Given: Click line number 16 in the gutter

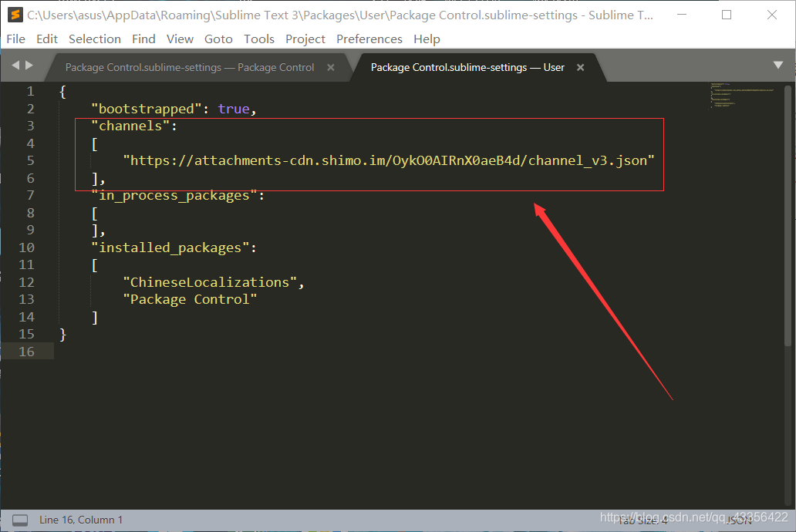Looking at the screenshot, I should coord(26,352).
